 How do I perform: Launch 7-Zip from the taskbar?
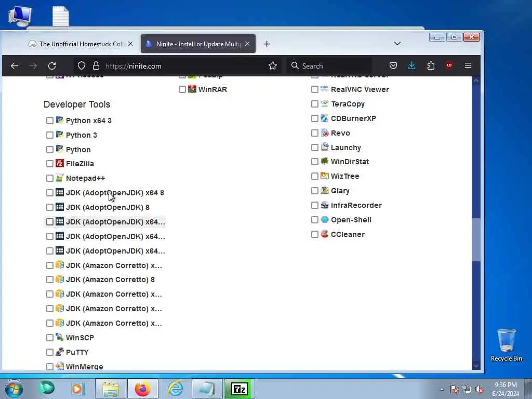click(239, 389)
